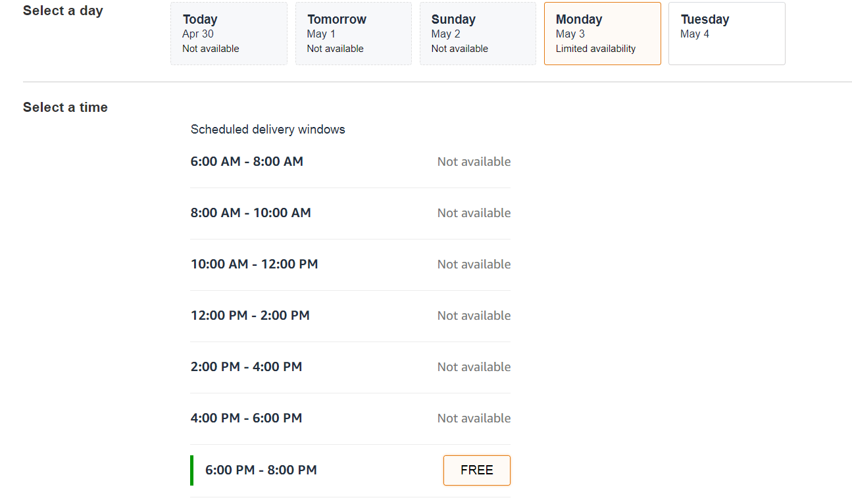Click the green bar beside 6:00 PM slot
The height and width of the screenshot is (504, 852).
tap(191, 470)
